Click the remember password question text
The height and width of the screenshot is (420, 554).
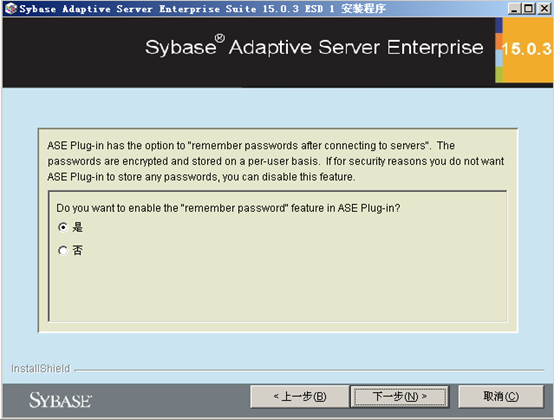228,208
